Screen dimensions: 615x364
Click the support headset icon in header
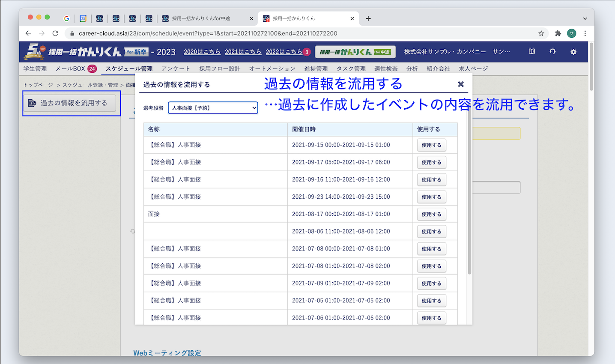552,52
